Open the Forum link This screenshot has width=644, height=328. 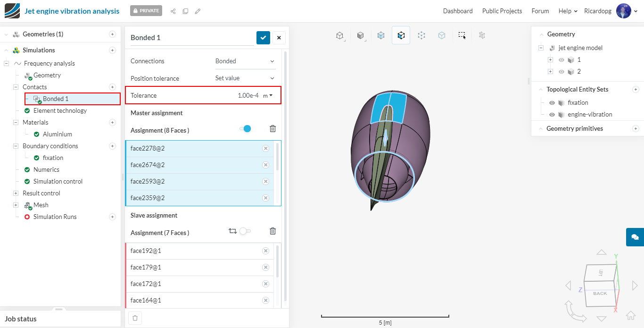pos(540,11)
